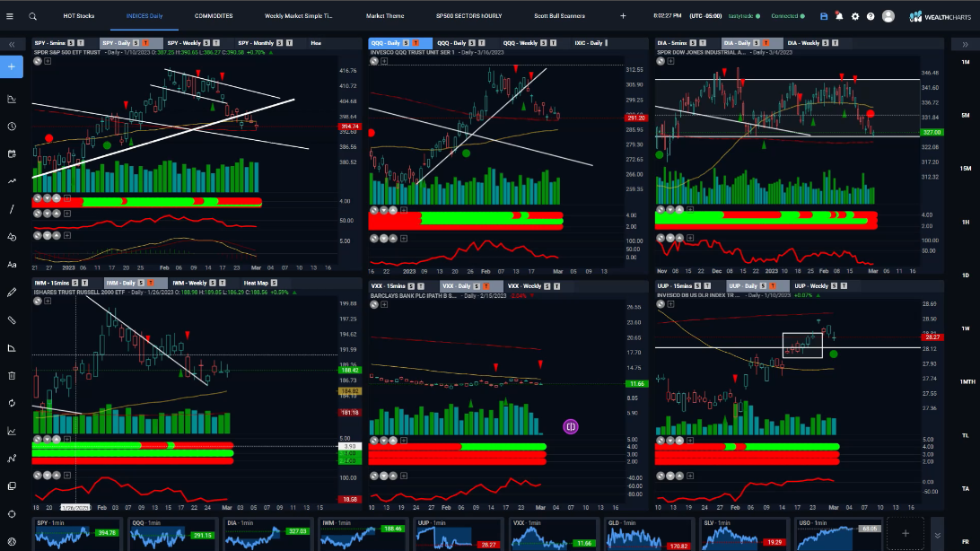Select the 5M timeframe

coord(966,115)
